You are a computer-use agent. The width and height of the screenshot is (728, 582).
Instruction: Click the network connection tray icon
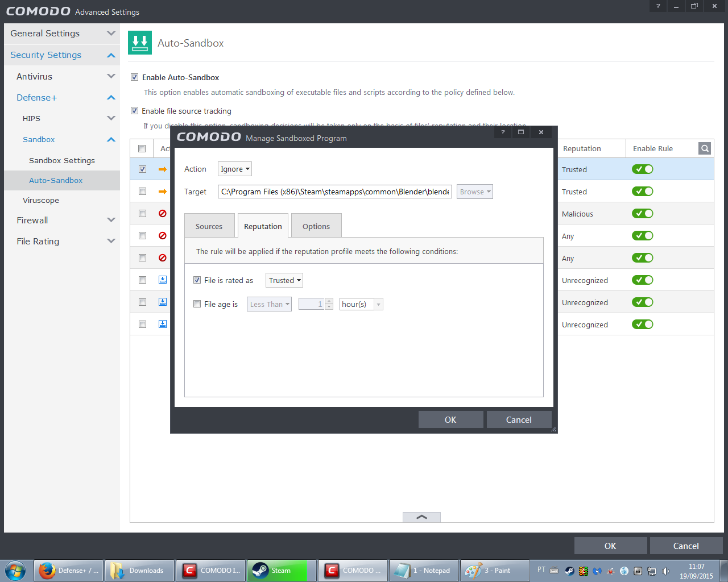point(652,571)
